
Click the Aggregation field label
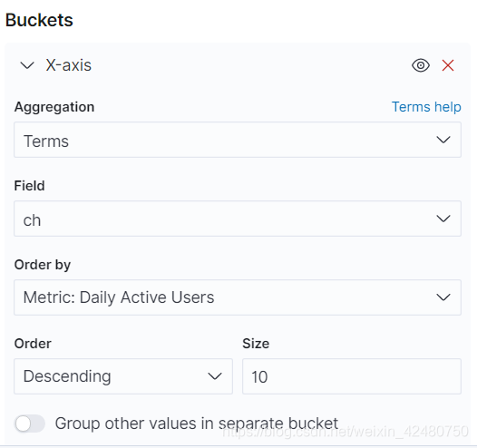click(x=54, y=107)
